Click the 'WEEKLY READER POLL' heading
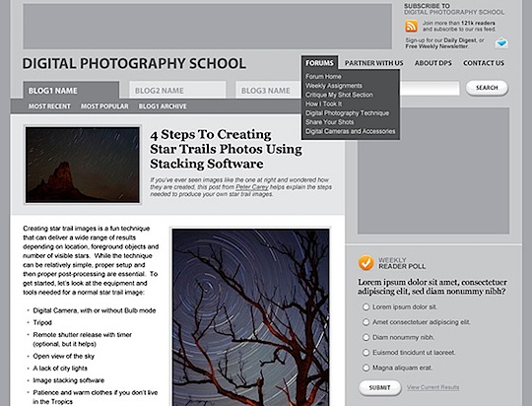Screen dimensions: 532x406 coord(402,263)
